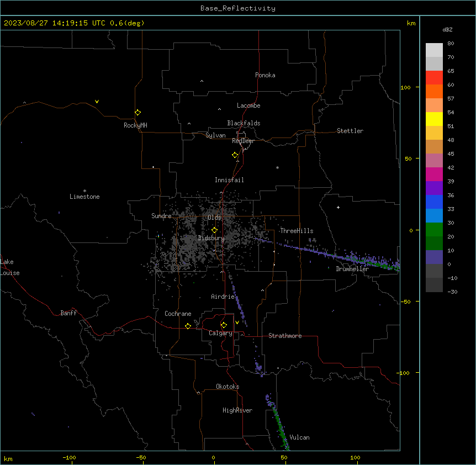Click the Airdrie city label

point(223,297)
